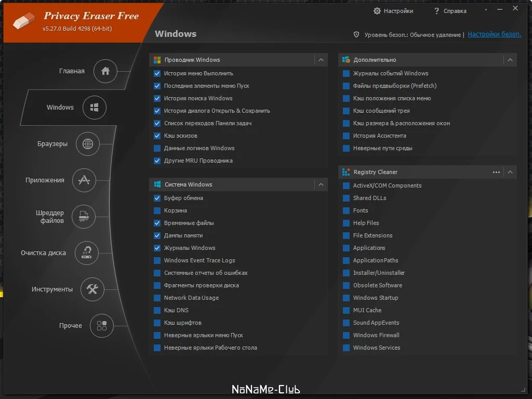
Task: Switch to the Шреддер файлов tab
Action: 50,217
